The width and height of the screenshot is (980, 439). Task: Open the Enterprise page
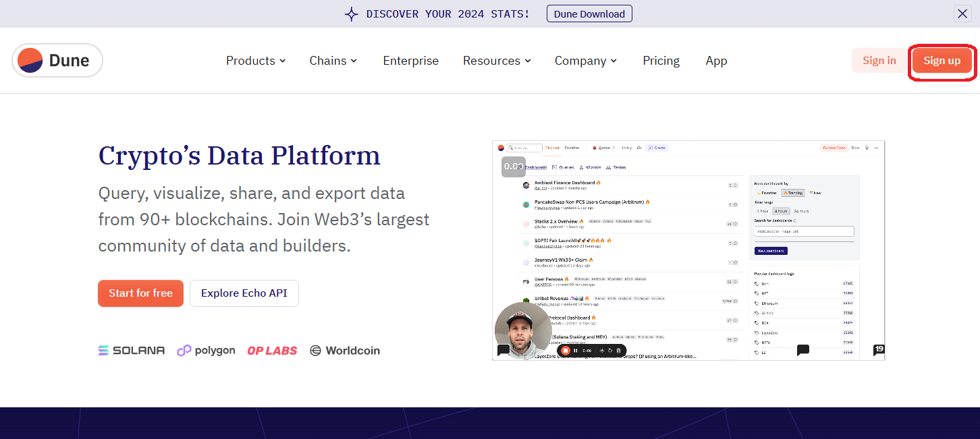pyautogui.click(x=410, y=61)
